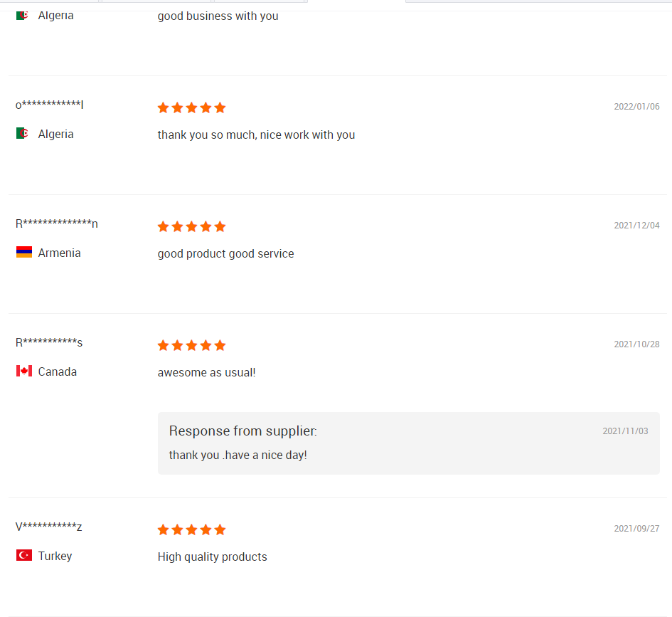Click the supplier reply 'thank you .have a nice day!'
Viewport: 672px width, 617px height.
[238, 455]
